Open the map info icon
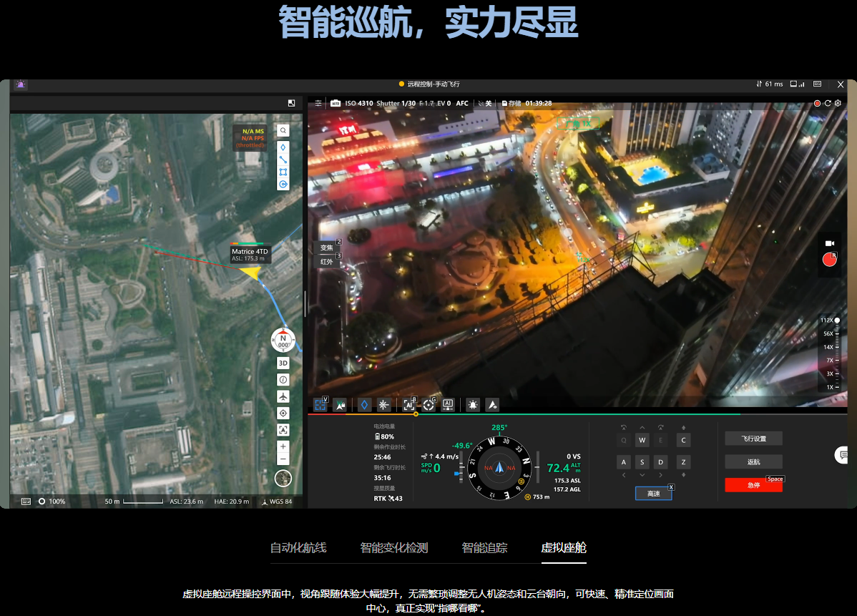Image resolution: width=857 pixels, height=616 pixels. coord(283,379)
